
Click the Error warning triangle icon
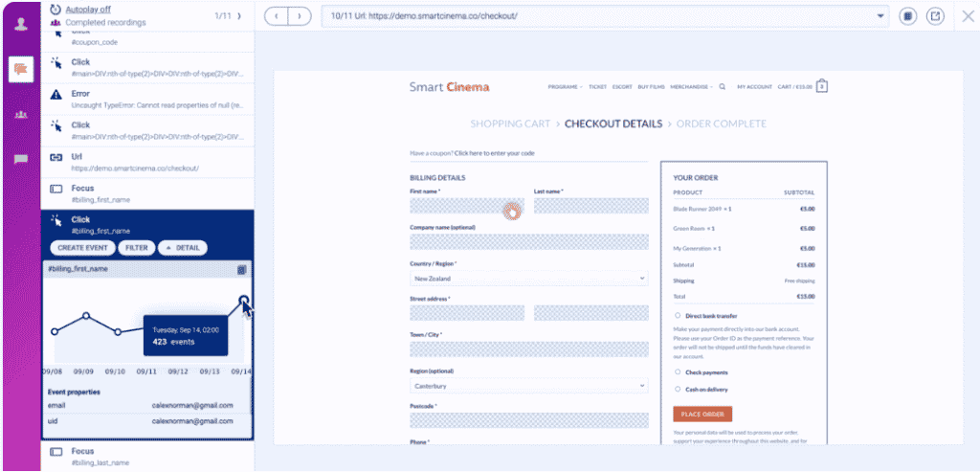coord(56,95)
